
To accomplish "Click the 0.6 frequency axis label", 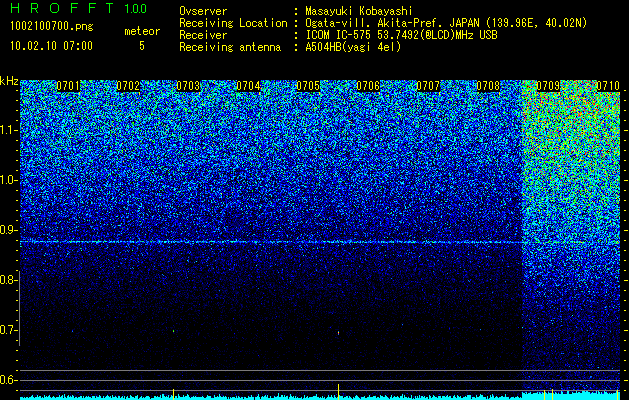I will [x=8, y=380].
